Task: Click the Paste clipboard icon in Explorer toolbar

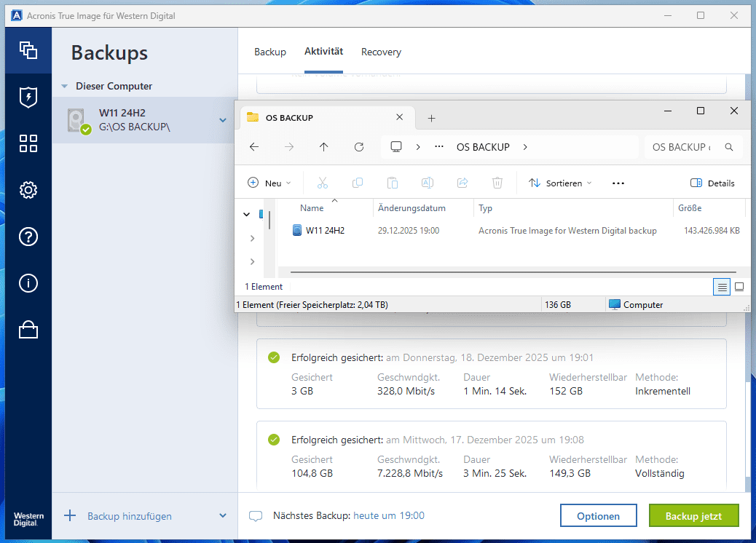Action: 393,183
